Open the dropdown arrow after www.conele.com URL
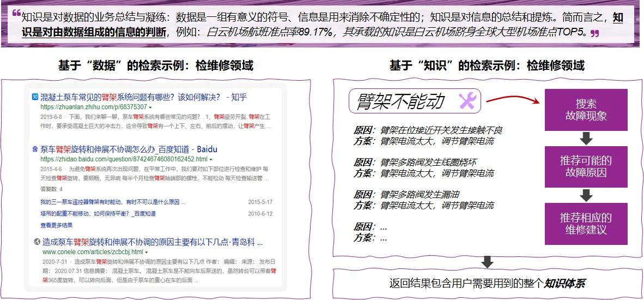This screenshot has width=644, height=300. pyautogui.click(x=146, y=252)
